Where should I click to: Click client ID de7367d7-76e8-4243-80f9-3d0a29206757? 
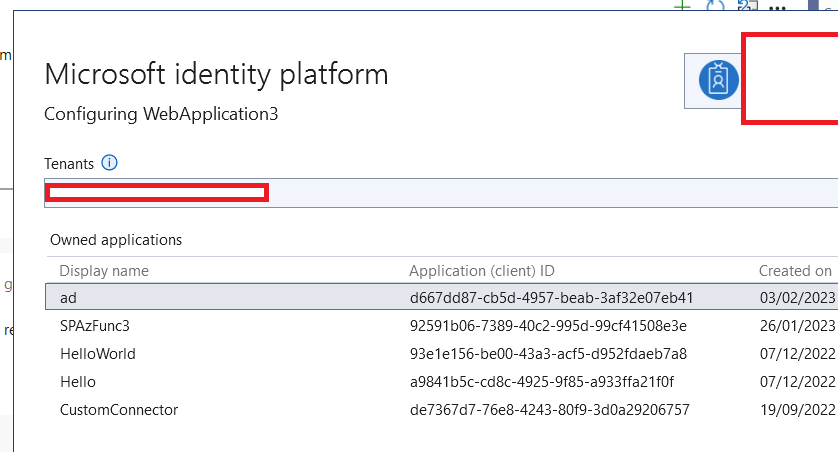[x=550, y=410]
